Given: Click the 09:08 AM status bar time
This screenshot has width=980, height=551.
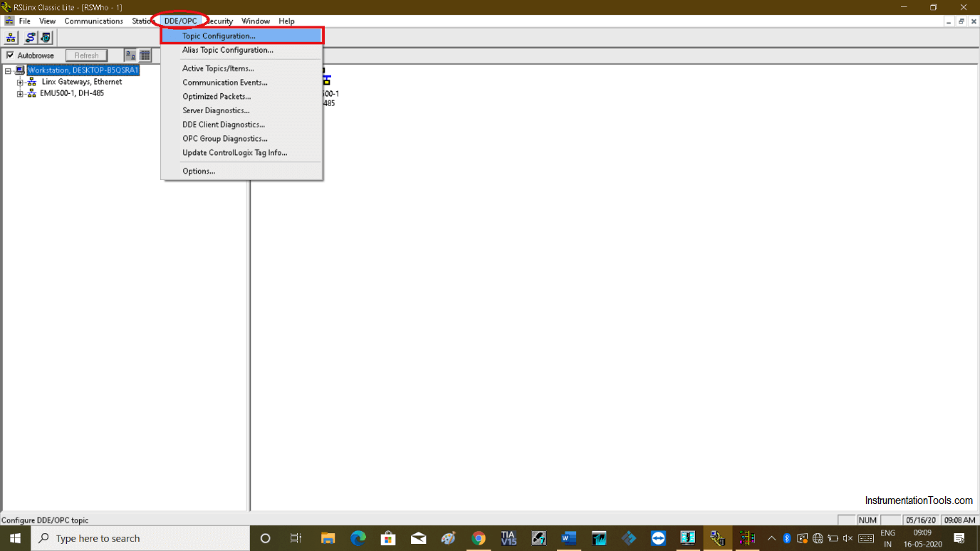Looking at the screenshot, I should point(959,520).
